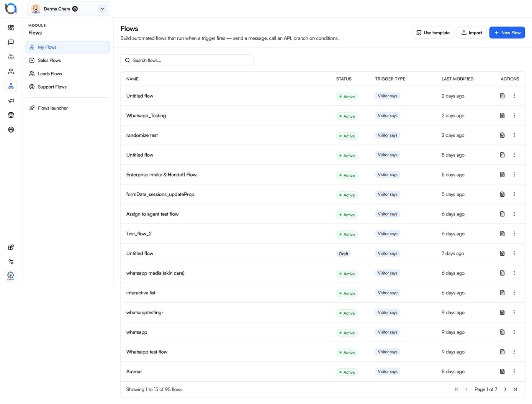Click the Import button
Screen dimensions: 532x404
(471, 33)
